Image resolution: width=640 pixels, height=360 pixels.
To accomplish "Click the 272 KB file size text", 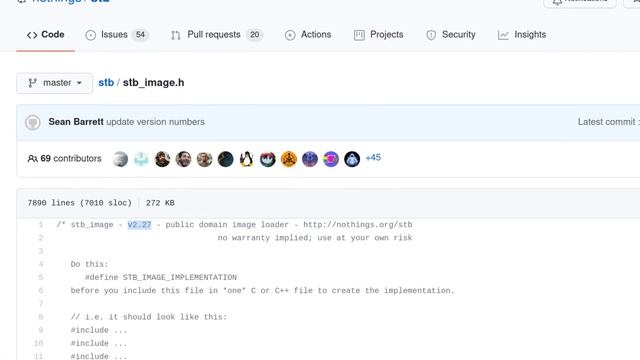I will (160, 203).
